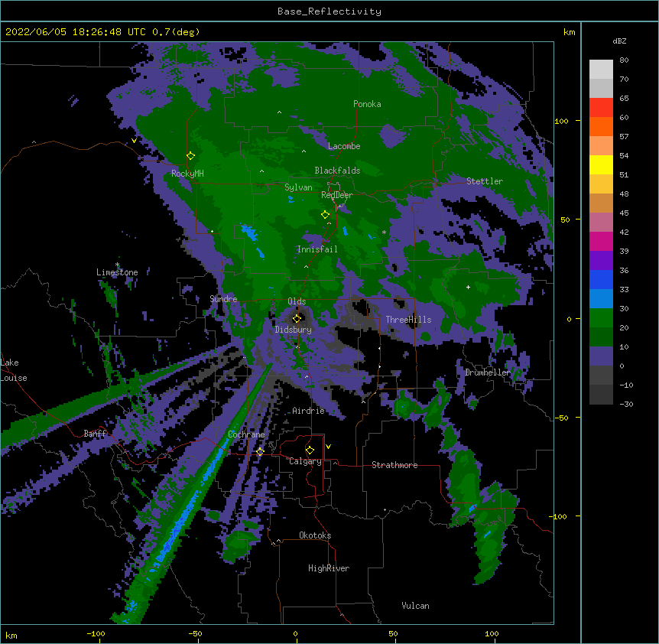Click the Sylvan label on map
Screen dimensions: 659x644
(298, 187)
